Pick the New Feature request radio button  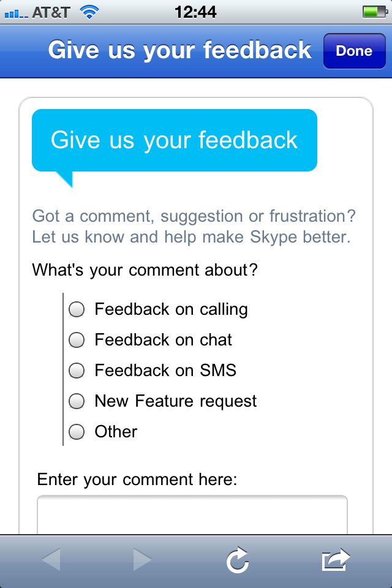(x=77, y=401)
